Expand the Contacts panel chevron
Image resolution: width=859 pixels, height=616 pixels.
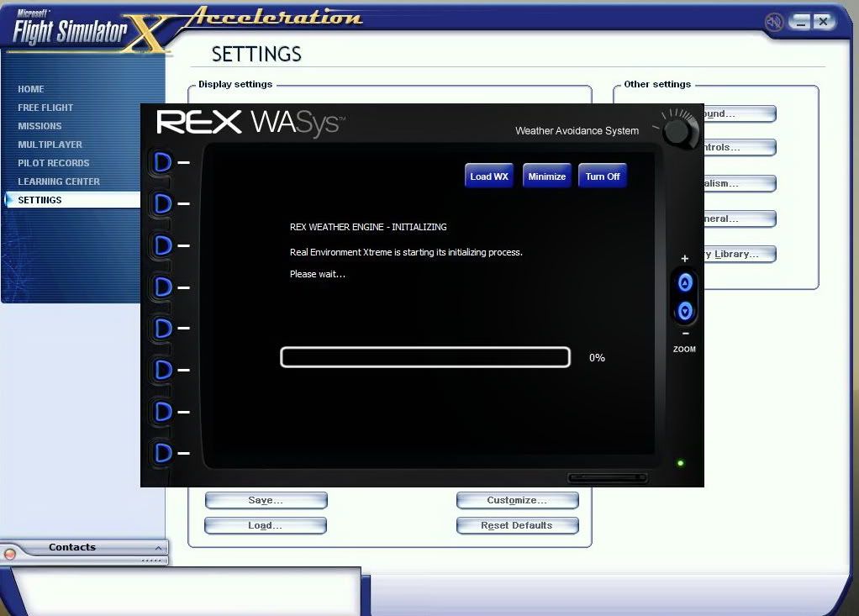click(155, 548)
